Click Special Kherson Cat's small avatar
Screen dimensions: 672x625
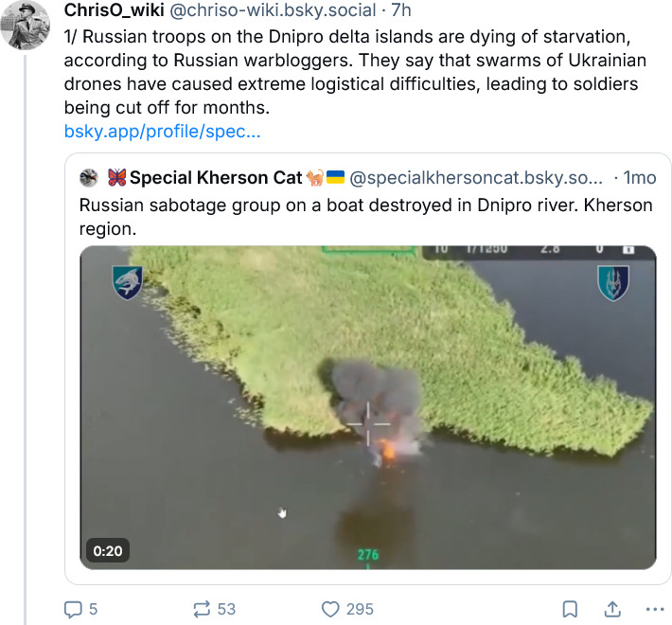pyautogui.click(x=89, y=177)
